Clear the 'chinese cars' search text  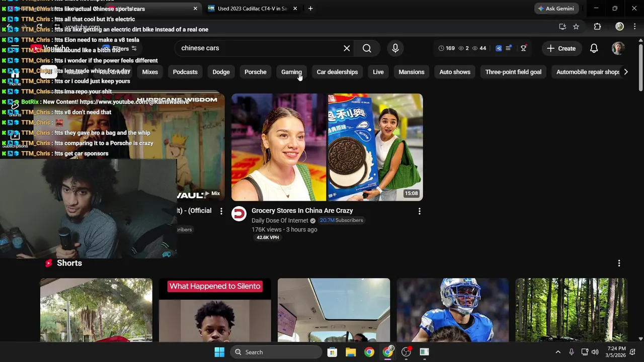pyautogui.click(x=347, y=48)
